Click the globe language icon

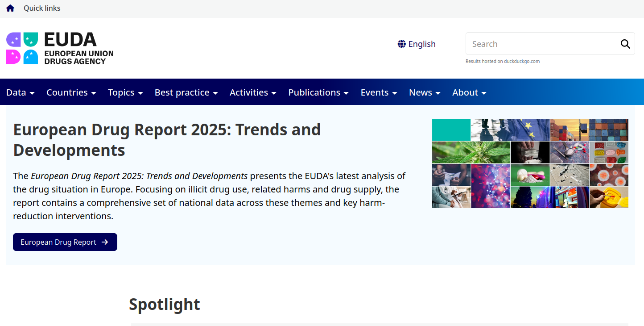pyautogui.click(x=402, y=44)
